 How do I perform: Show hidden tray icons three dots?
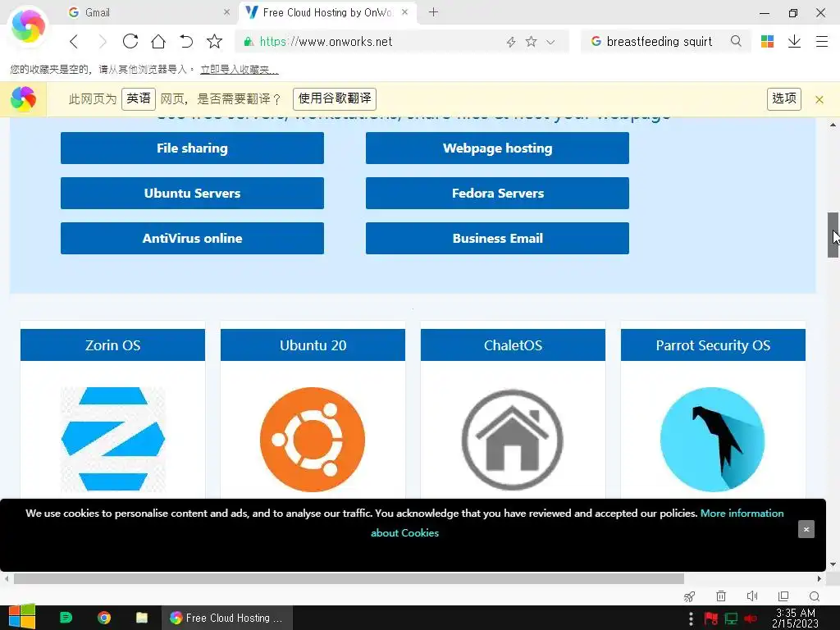coord(691,619)
